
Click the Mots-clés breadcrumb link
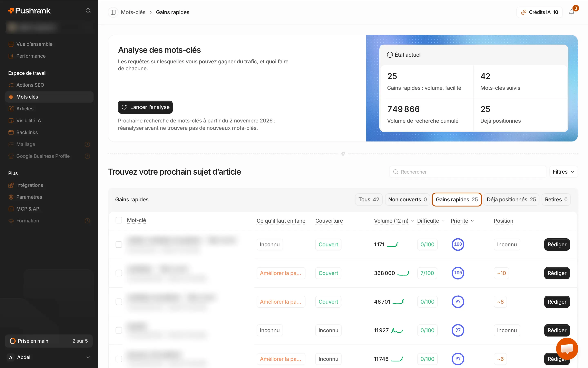click(x=133, y=12)
